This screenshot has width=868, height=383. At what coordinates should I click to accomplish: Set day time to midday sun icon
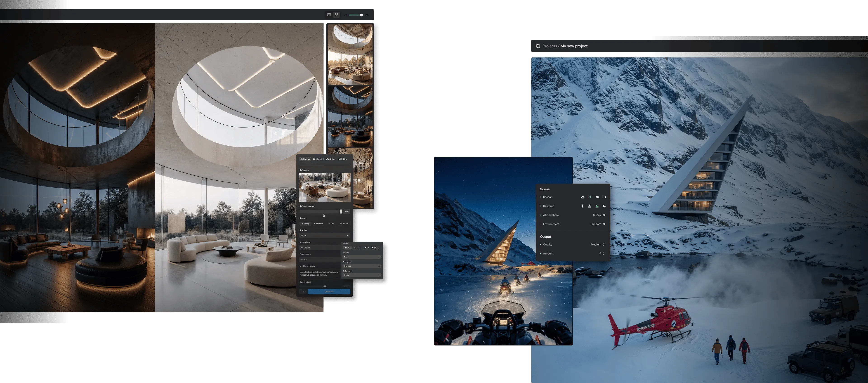(x=582, y=206)
